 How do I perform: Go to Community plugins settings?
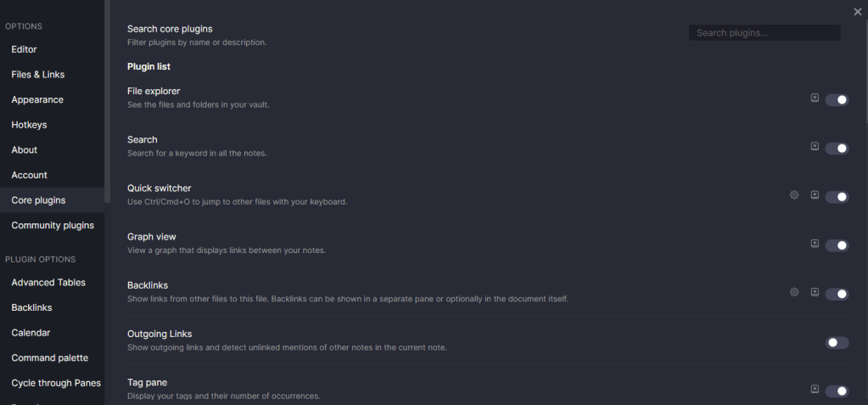tap(52, 226)
